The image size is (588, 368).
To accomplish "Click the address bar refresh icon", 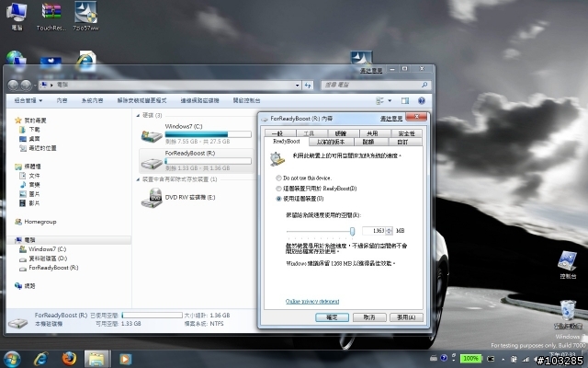I will (308, 86).
